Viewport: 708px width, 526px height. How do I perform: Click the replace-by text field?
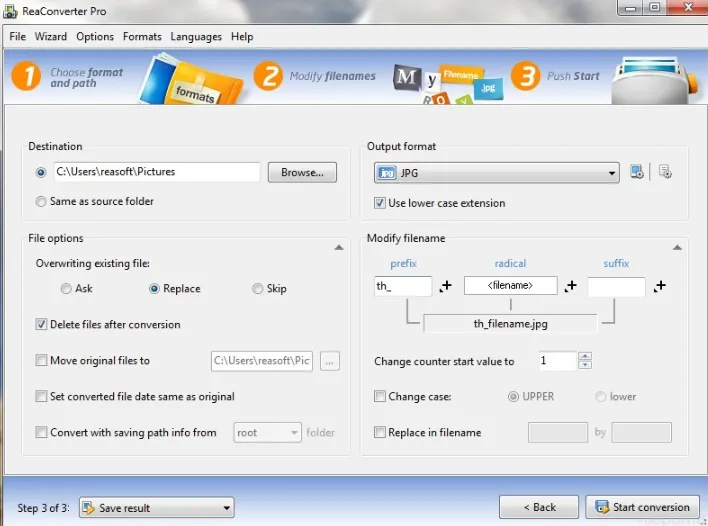(641, 433)
